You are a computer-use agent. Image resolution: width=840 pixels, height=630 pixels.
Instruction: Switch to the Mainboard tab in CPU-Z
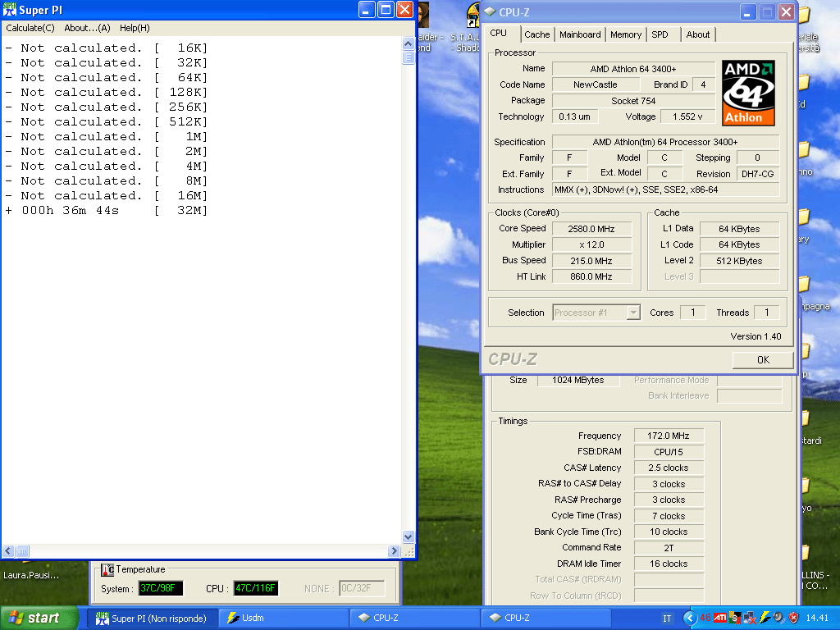coord(580,34)
